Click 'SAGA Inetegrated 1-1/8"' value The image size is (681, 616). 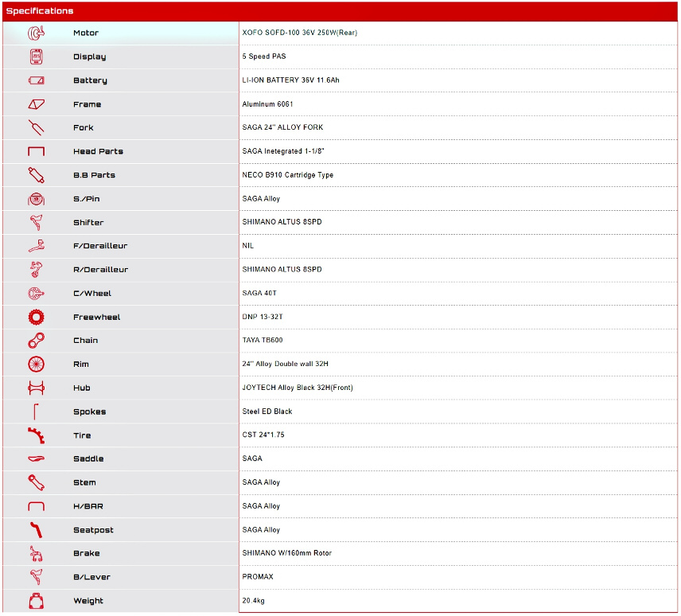(x=283, y=151)
